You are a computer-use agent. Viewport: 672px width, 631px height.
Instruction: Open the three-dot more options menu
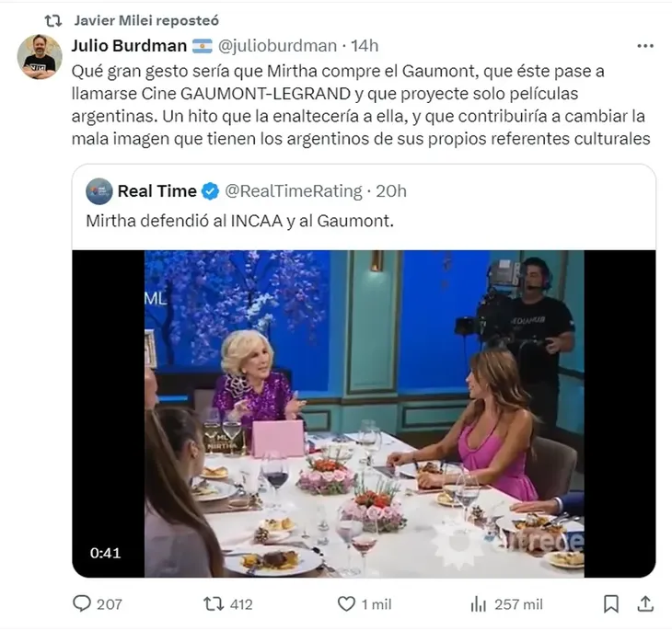(x=644, y=46)
